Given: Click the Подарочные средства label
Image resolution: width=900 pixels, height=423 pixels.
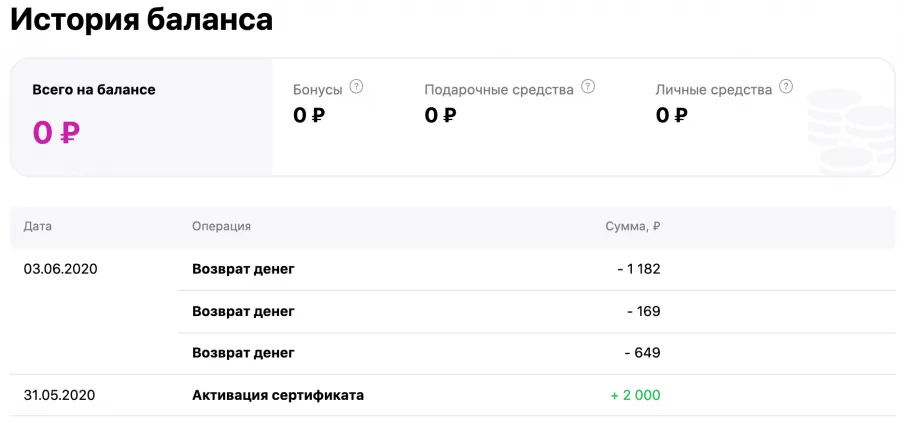Looking at the screenshot, I should (x=499, y=90).
